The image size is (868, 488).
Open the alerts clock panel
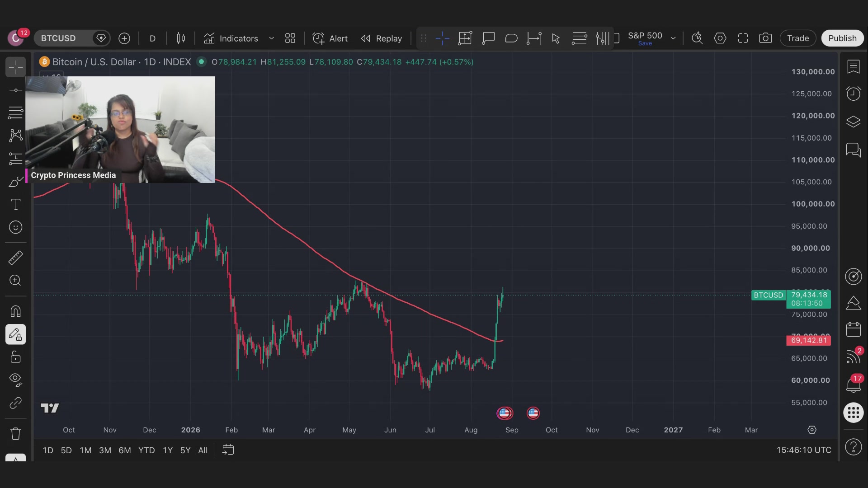pos(854,94)
